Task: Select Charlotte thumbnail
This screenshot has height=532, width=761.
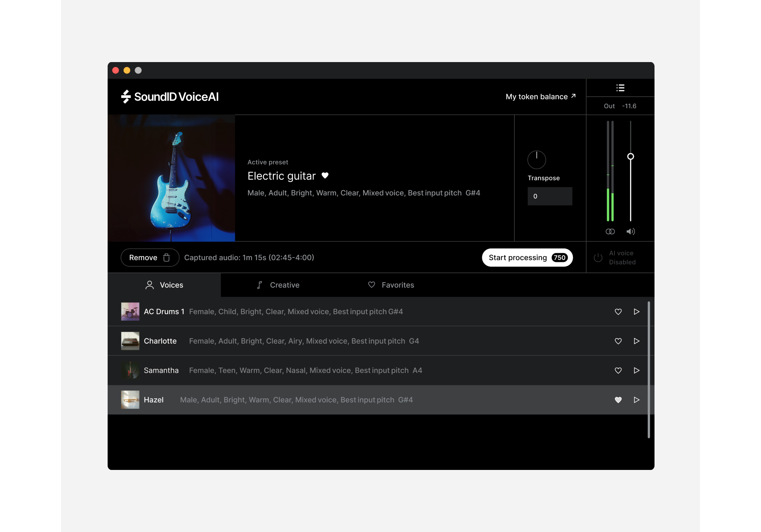Action: pyautogui.click(x=130, y=341)
